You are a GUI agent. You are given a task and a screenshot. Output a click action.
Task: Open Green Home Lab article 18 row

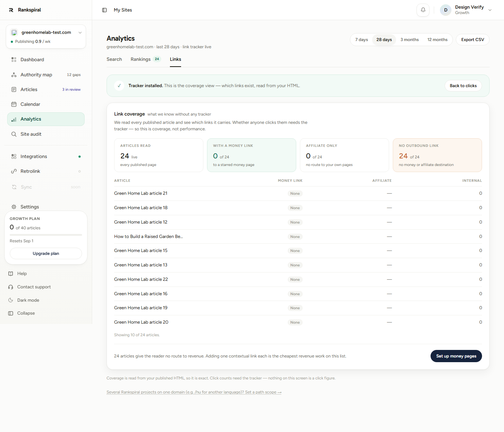tap(298, 208)
